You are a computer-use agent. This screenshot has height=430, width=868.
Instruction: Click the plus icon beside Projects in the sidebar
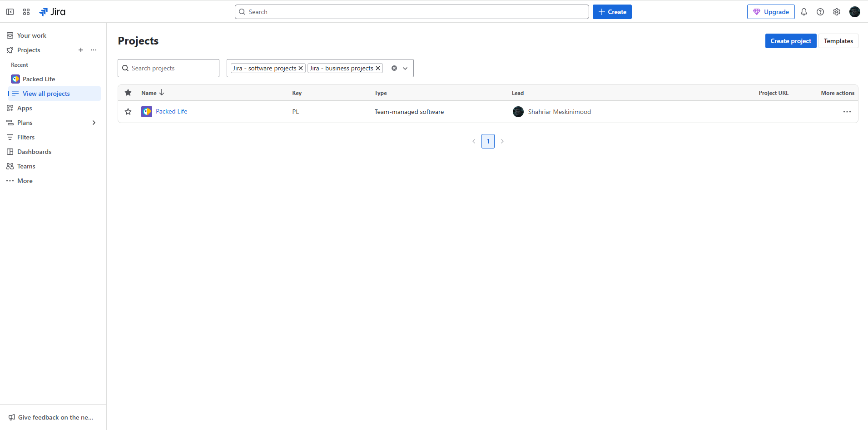(81, 50)
